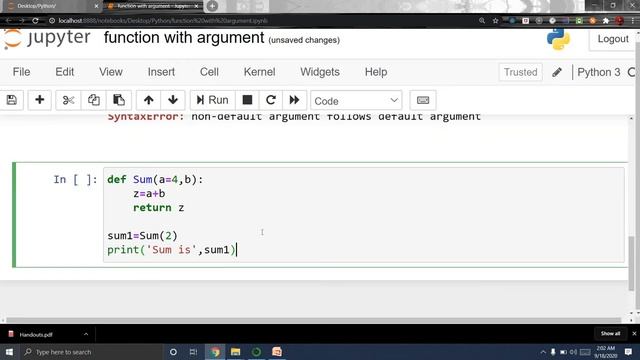This screenshot has height=360, width=640.
Task: Click the notebook horizontal scrollbar
Action: (313, 320)
